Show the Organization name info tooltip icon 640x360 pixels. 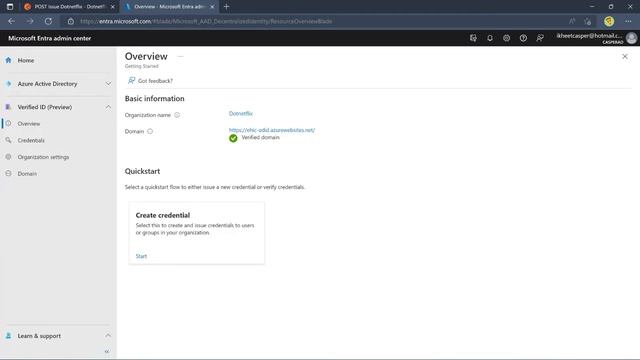click(x=177, y=115)
